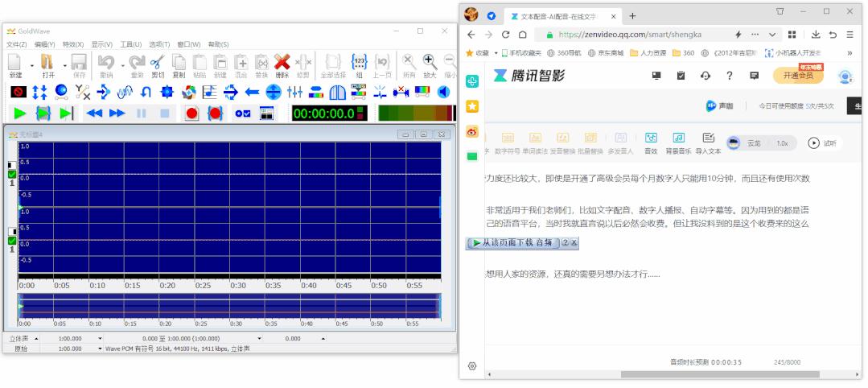Click the 0:30 marker on waveform timeline
The width and height of the screenshot is (868, 388).
click(239, 286)
